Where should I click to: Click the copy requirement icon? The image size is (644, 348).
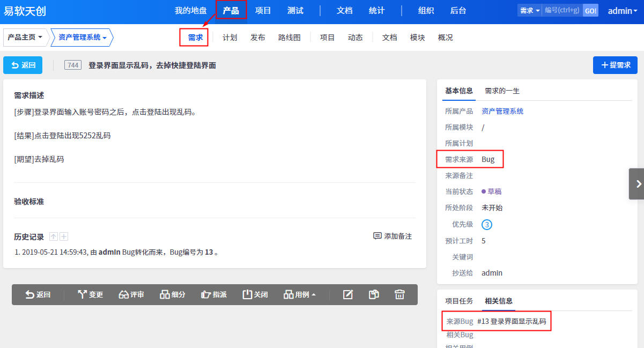click(x=374, y=294)
